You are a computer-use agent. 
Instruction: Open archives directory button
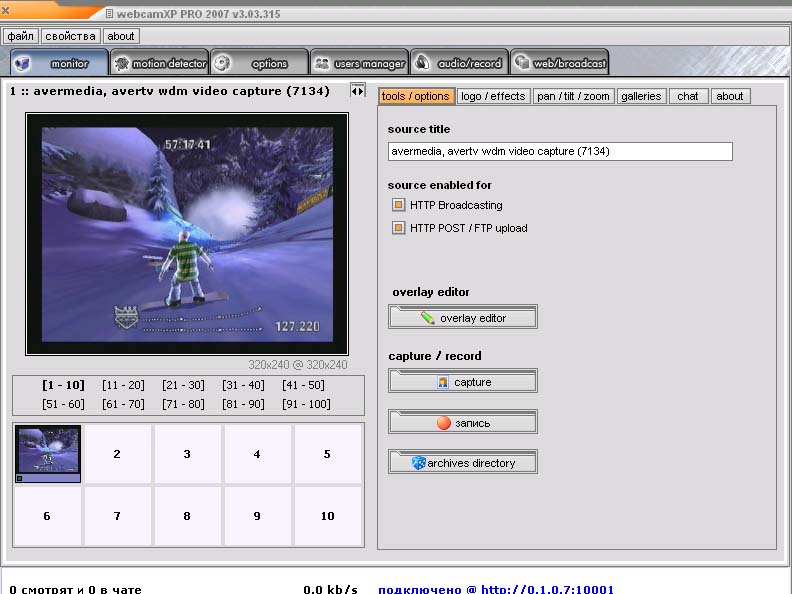pyautogui.click(x=463, y=462)
